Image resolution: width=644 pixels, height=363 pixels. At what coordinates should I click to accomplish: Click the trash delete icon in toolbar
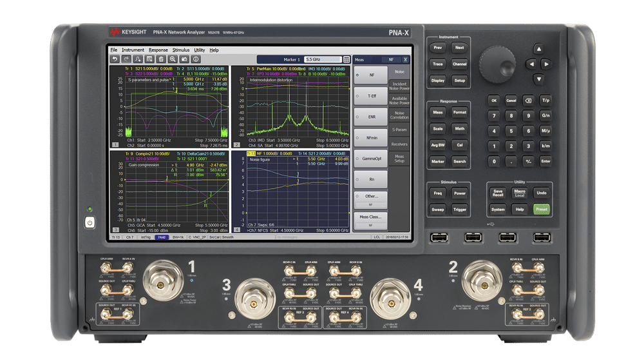pyautogui.click(x=162, y=59)
